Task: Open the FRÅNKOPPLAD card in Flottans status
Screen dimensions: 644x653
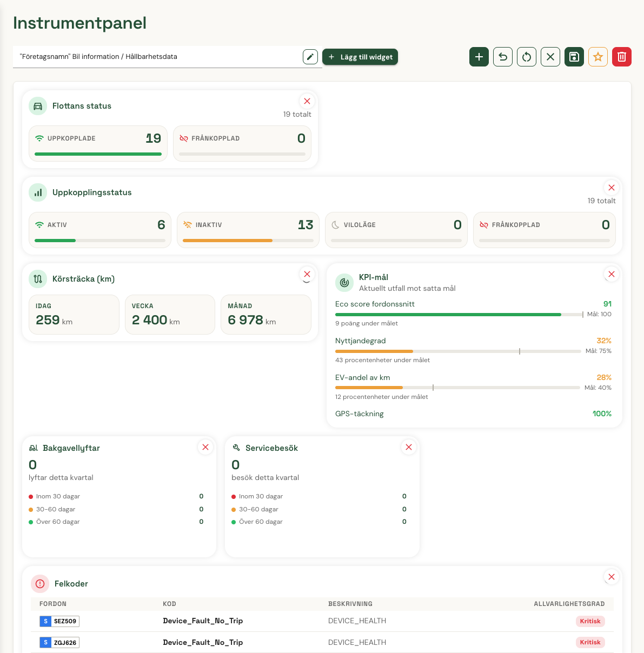Action: click(x=242, y=143)
